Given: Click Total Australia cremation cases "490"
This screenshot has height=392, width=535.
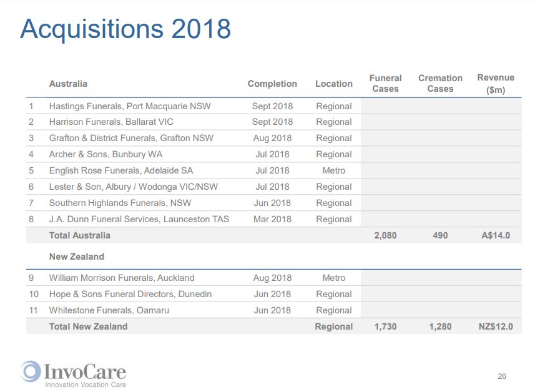Looking at the screenshot, I should (440, 235).
